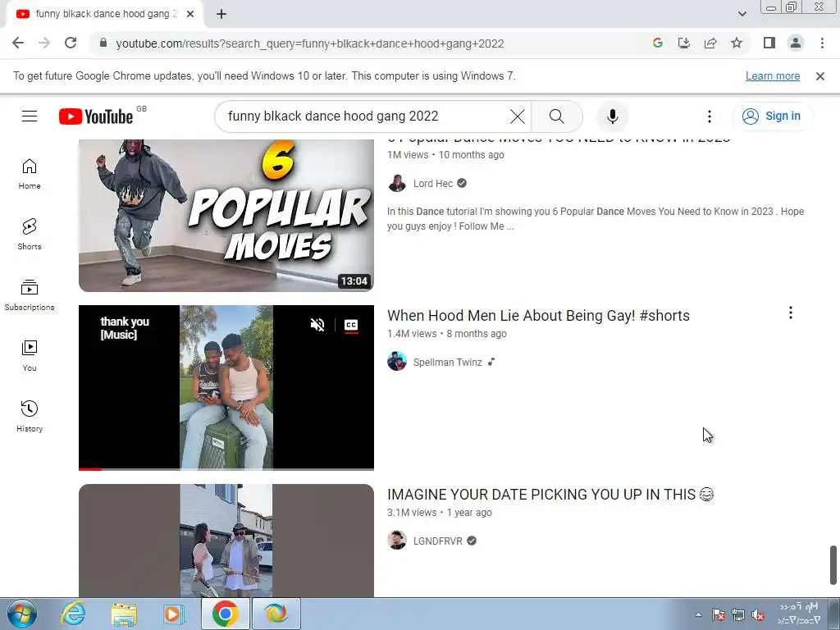The width and height of the screenshot is (840, 630).
Task: Run search with the magnifier button
Action: click(557, 116)
